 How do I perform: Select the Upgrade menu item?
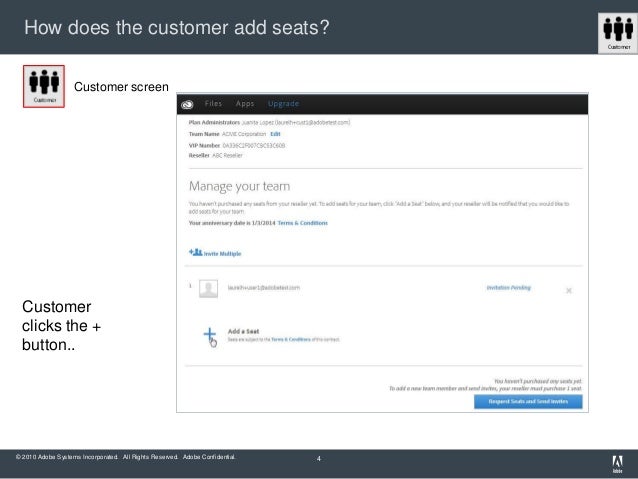[284, 104]
